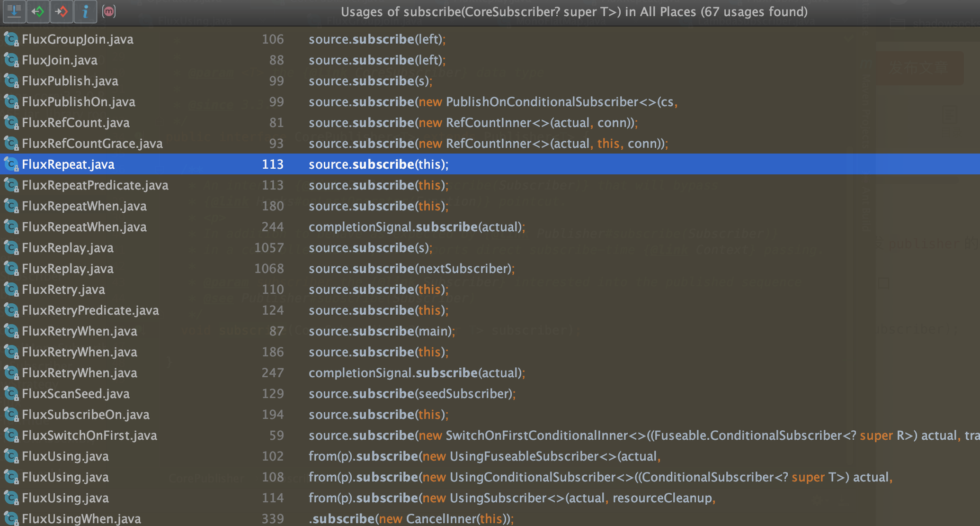Select the highlighted FluxRepeat.java entry
Viewport: 980px width, 526px height.
click(490, 164)
